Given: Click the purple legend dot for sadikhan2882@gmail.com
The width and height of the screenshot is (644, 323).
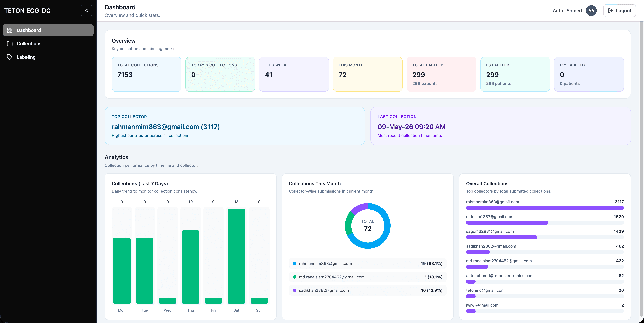Looking at the screenshot, I should click(294, 290).
